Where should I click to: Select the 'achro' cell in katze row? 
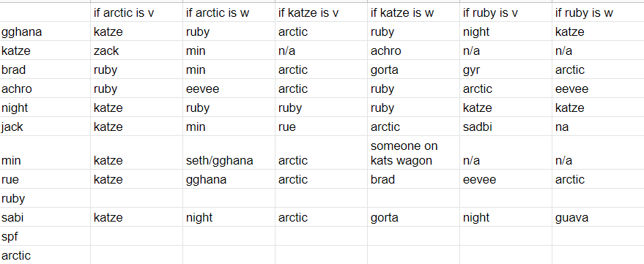tap(413, 50)
